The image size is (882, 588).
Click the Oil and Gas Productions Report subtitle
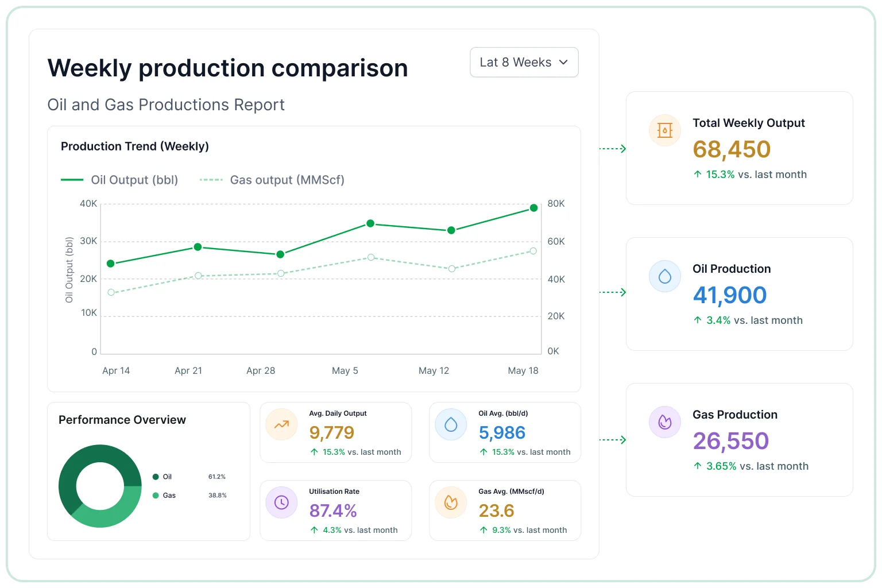pos(166,105)
